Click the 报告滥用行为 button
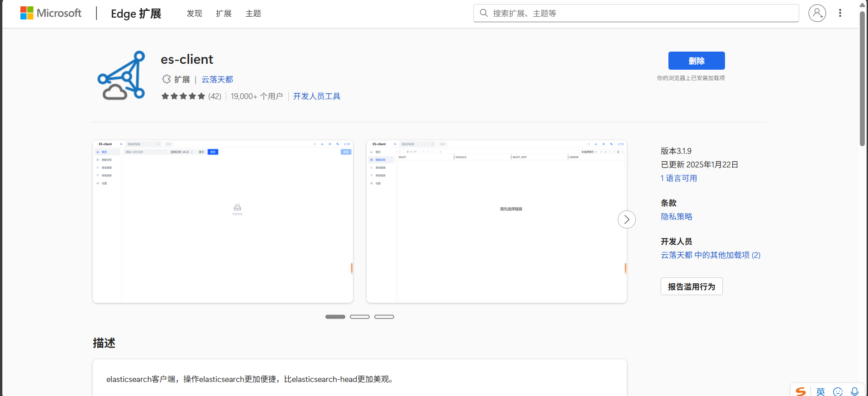Viewport: 868px width, 396px height. [692, 286]
